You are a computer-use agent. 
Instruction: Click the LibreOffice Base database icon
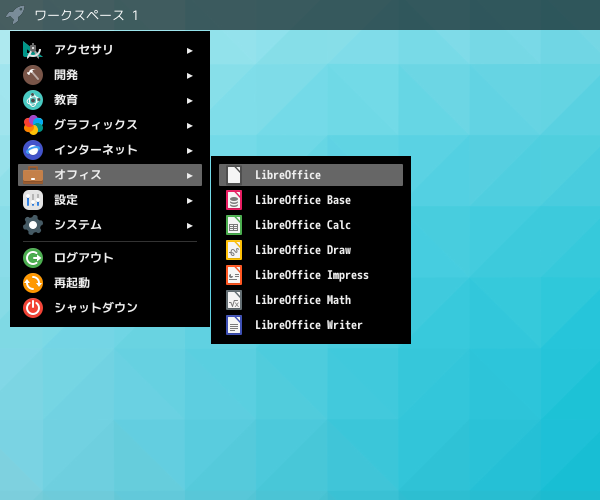pyautogui.click(x=234, y=200)
